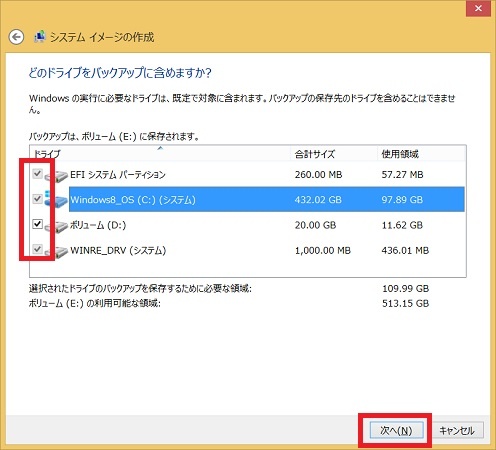Click the 1,000.00 MB total size value

(323, 250)
